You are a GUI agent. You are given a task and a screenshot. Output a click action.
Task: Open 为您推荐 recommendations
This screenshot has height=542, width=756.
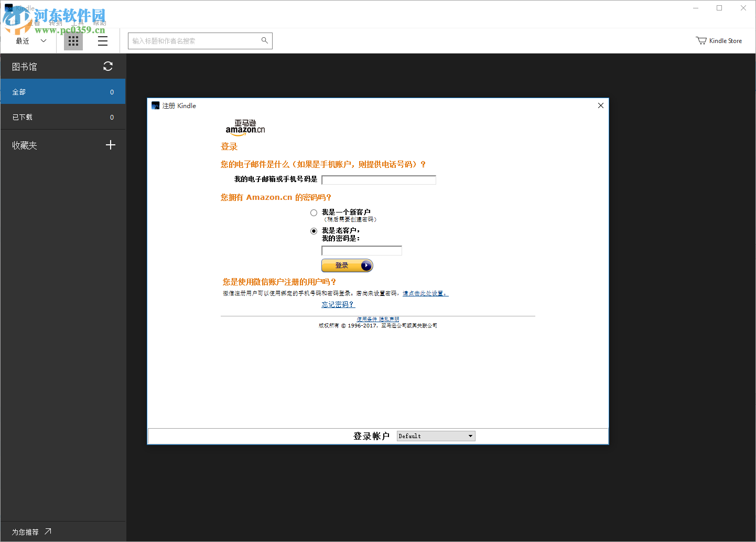pos(29,532)
